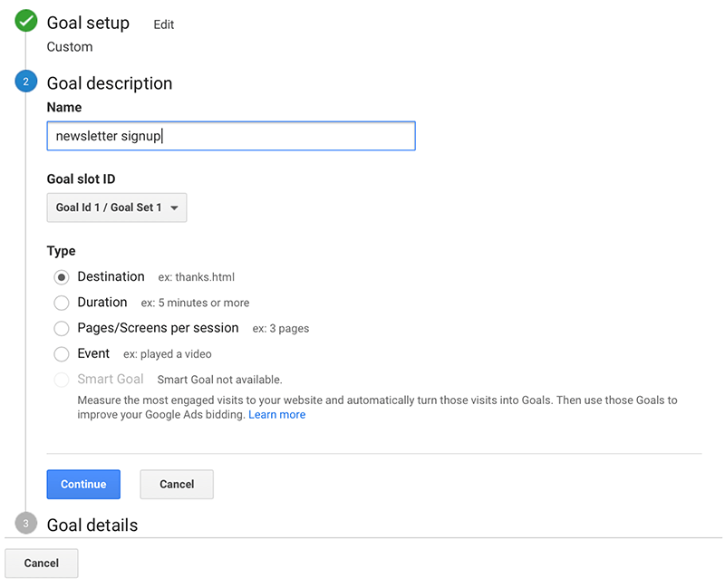Select the Destination goal type
Image resolution: width=725 pixels, height=588 pixels.
(62, 277)
